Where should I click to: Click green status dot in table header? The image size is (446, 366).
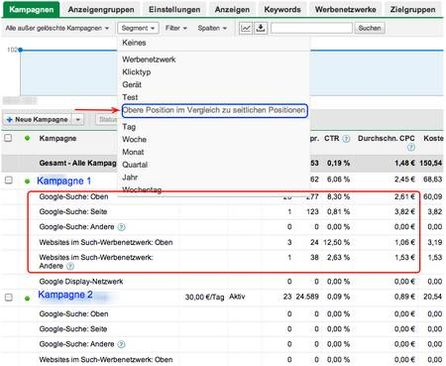point(27,138)
